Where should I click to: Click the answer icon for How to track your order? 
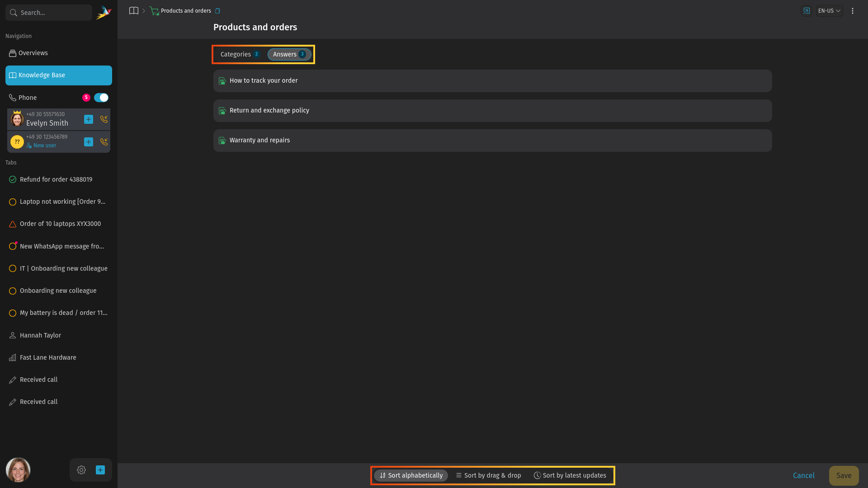(x=222, y=81)
